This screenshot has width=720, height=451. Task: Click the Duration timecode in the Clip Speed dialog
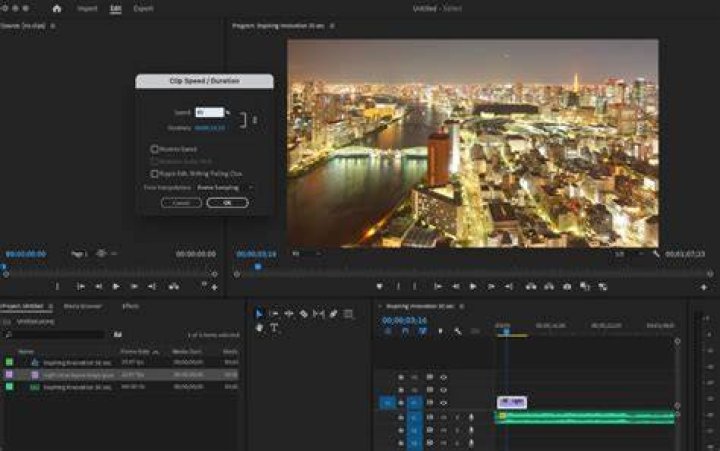pyautogui.click(x=210, y=128)
